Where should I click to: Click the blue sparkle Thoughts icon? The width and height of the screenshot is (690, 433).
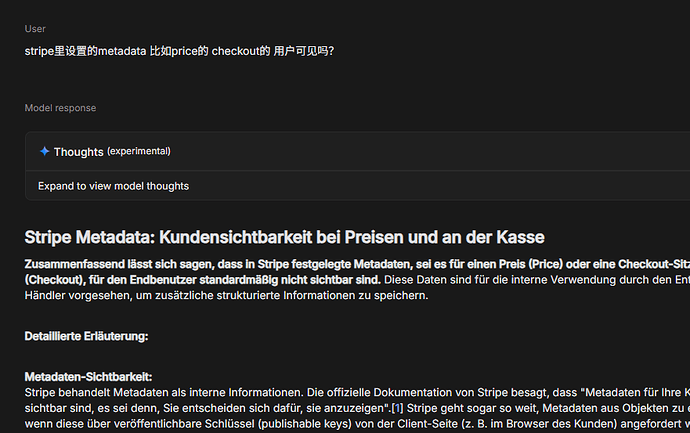click(x=44, y=151)
